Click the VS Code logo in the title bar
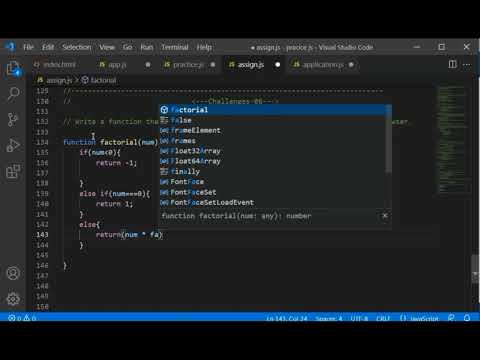This screenshot has height=360, width=480. click(10, 47)
